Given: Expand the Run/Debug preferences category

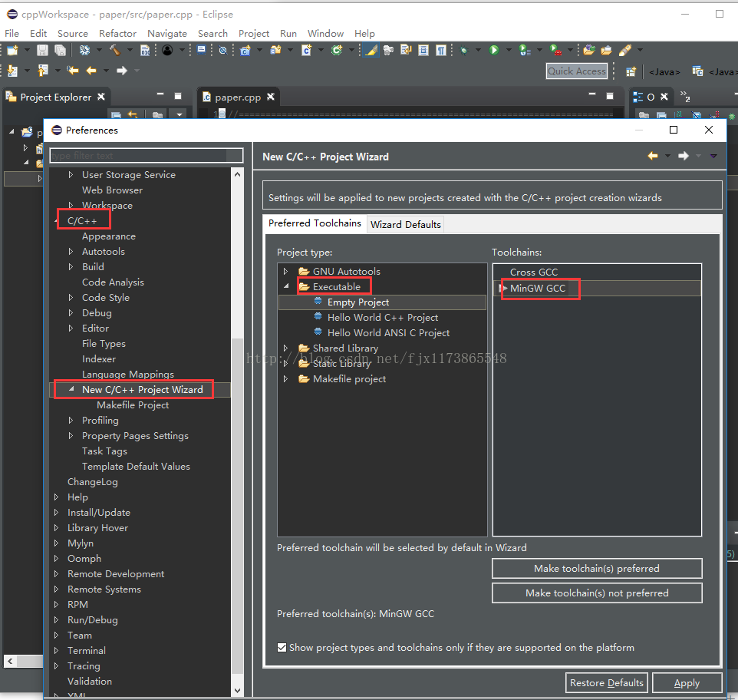Looking at the screenshot, I should tap(57, 620).
